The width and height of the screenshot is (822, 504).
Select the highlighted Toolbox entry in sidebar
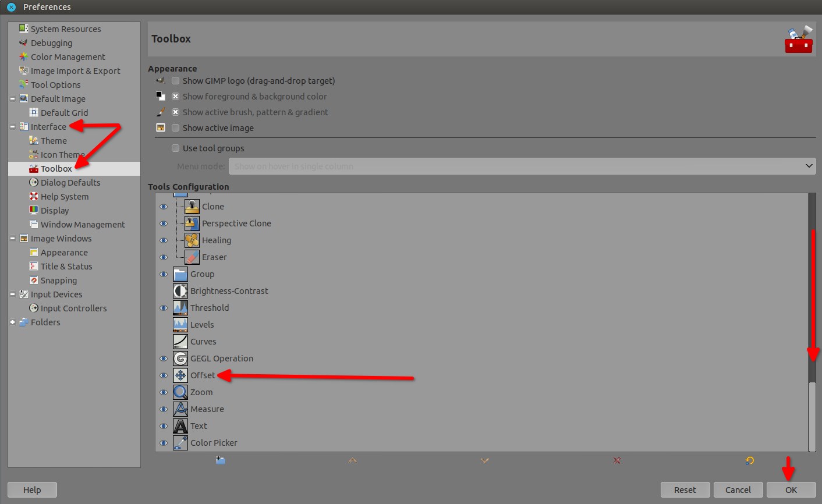[x=74, y=169]
